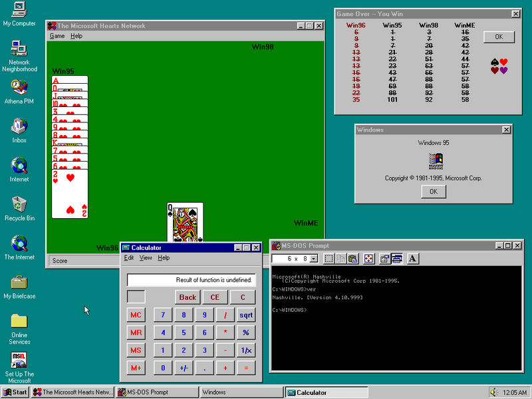Toggle Full screen icon in MS-DOS Prompt

[368, 259]
